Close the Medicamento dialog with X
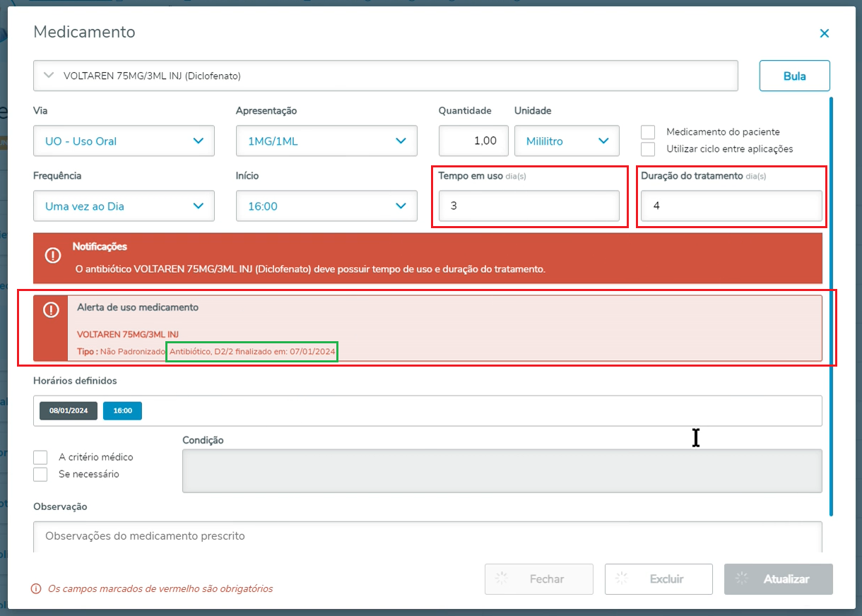Screen dimensions: 862x616 (824, 33)
